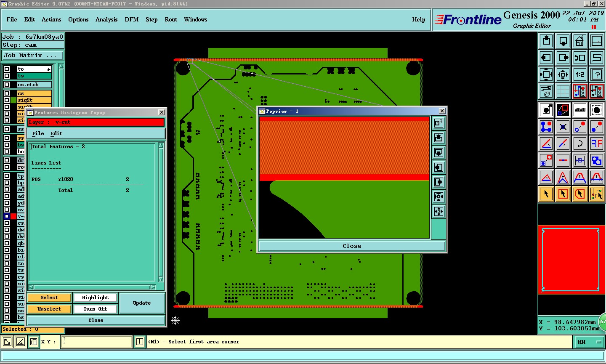Viewport: 606px width, 364px height.
Task: Click the connected blue-red nodes icon
Action: [x=546, y=127]
